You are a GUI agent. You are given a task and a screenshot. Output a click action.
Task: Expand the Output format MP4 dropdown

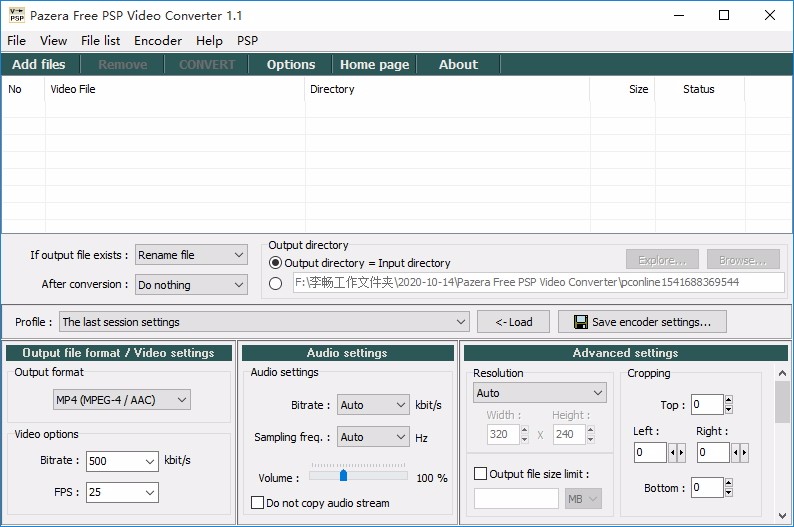pyautogui.click(x=122, y=400)
